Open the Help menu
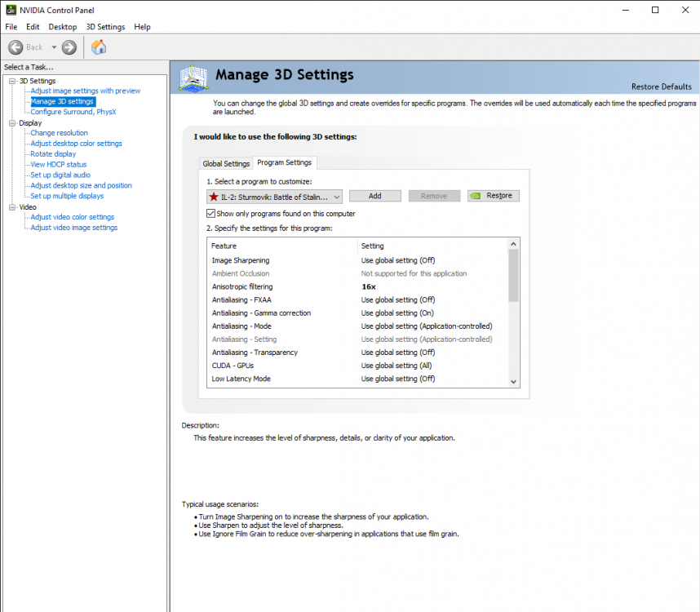Image resolution: width=700 pixels, height=612 pixels. tap(142, 27)
